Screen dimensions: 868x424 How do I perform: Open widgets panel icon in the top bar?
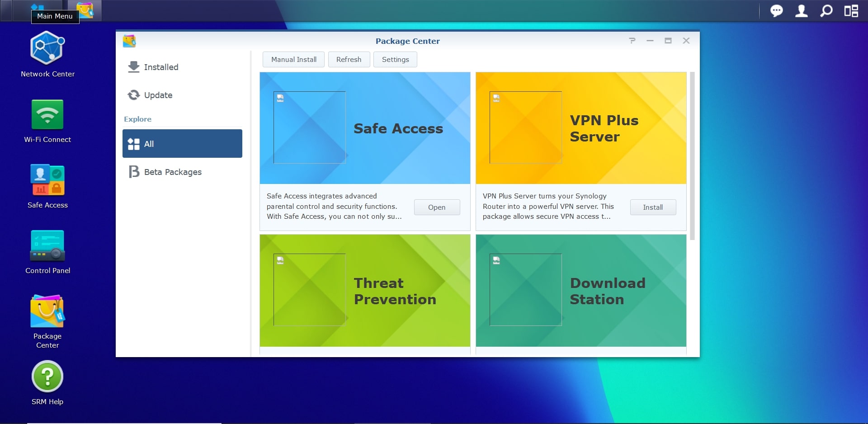(x=851, y=10)
